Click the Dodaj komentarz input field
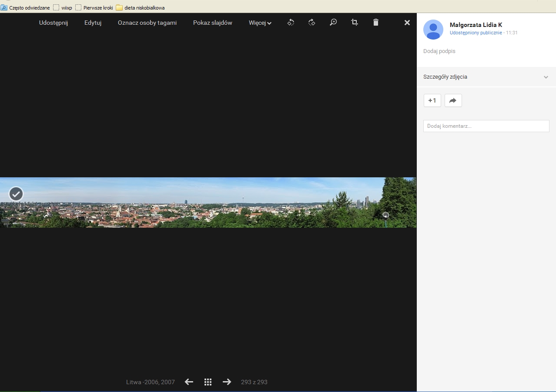Image resolution: width=556 pixels, height=392 pixels. tap(486, 126)
